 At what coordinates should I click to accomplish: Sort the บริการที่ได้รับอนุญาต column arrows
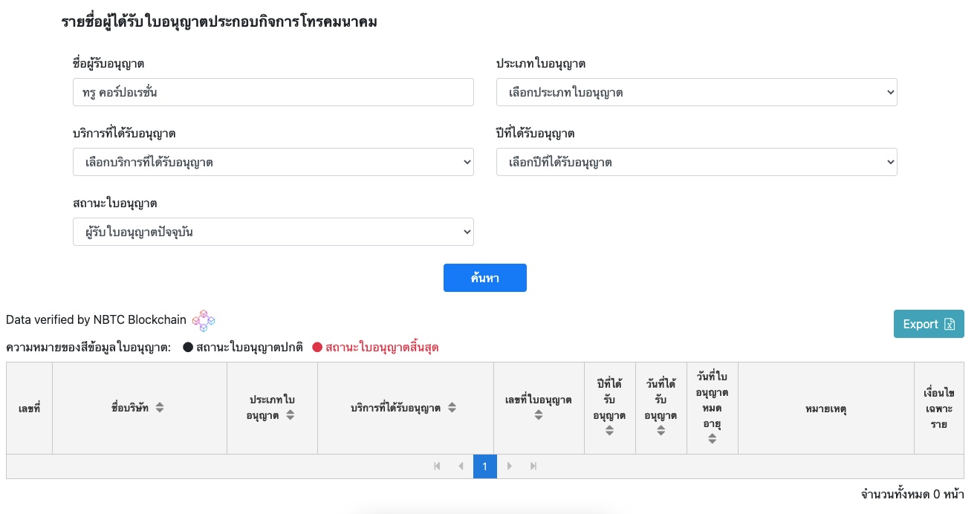[x=452, y=407]
